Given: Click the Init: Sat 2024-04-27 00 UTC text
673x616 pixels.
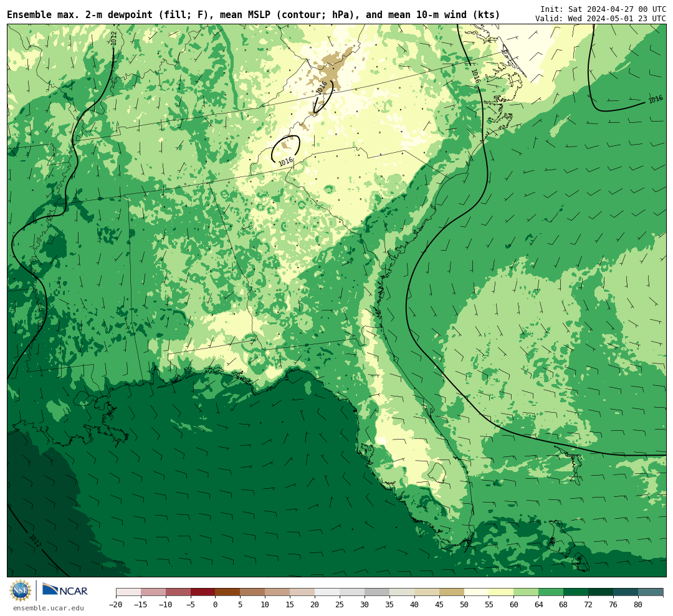Looking at the screenshot, I should [x=603, y=9].
